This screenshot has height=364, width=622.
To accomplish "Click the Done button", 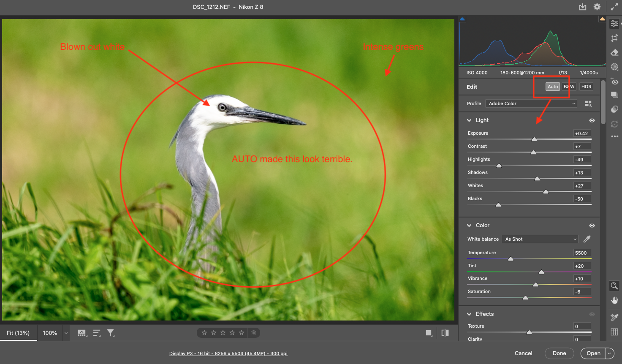I will coord(559,353).
